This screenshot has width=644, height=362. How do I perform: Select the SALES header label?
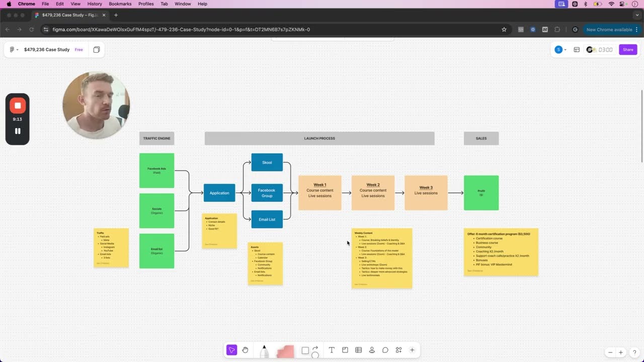[481, 138]
